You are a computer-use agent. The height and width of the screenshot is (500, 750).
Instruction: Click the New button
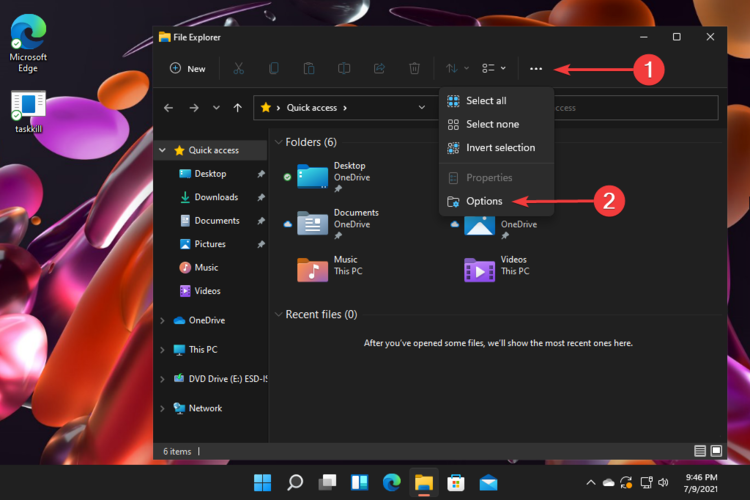point(187,68)
